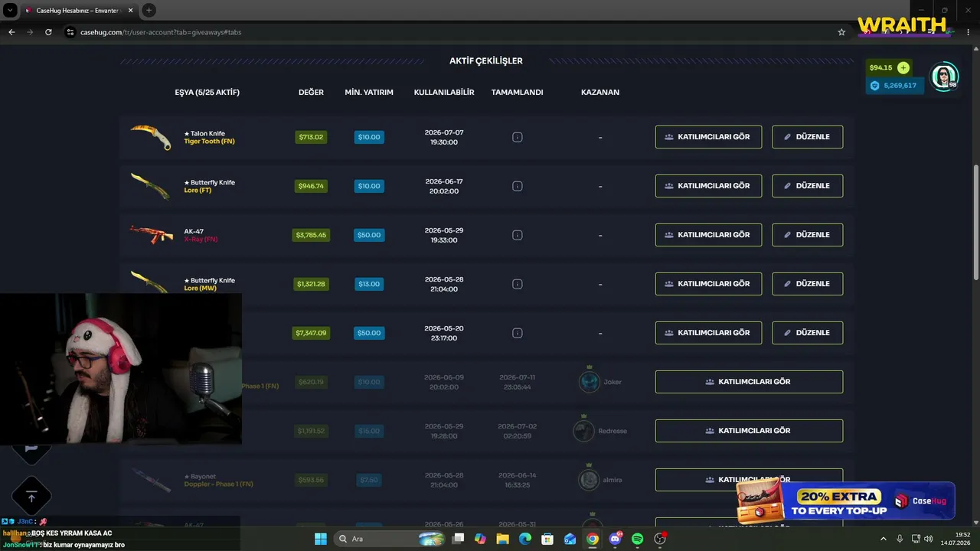
Task: Open Spotify from the taskbar
Action: coord(637,539)
